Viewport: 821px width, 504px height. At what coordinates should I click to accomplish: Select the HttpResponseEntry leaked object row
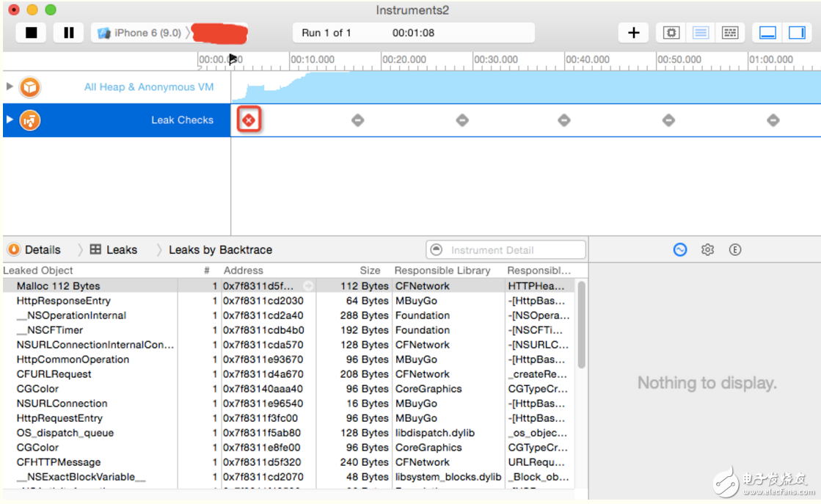click(x=64, y=301)
